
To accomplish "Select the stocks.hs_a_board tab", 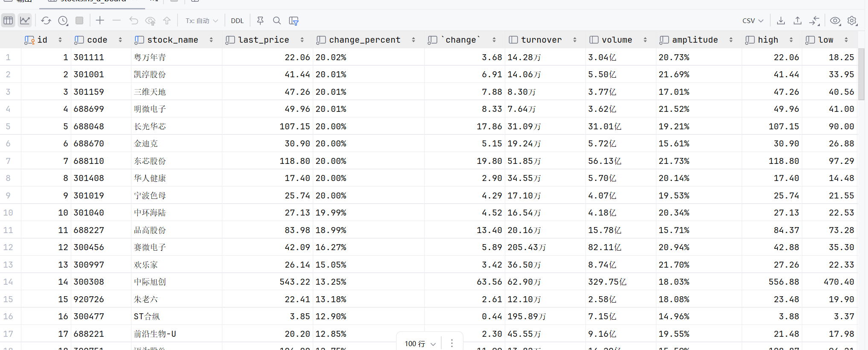I will click(92, 1).
